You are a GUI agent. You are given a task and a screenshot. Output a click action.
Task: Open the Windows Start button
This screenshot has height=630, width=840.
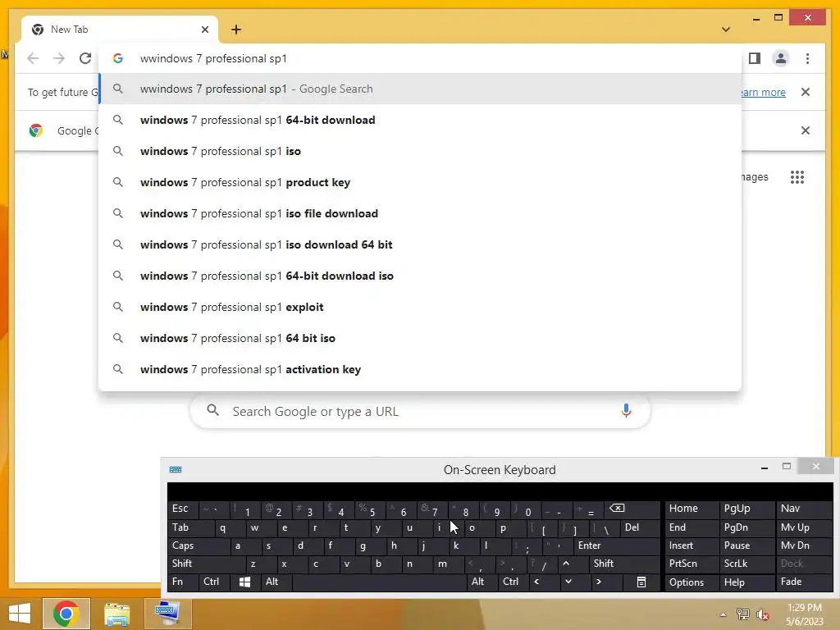click(20, 614)
